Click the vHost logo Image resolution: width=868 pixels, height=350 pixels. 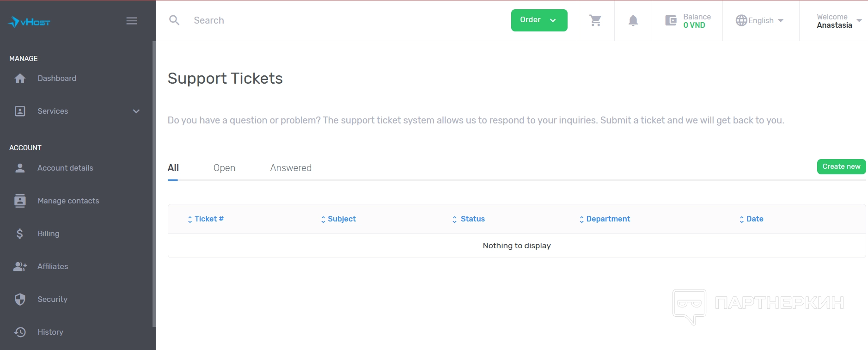29,22
